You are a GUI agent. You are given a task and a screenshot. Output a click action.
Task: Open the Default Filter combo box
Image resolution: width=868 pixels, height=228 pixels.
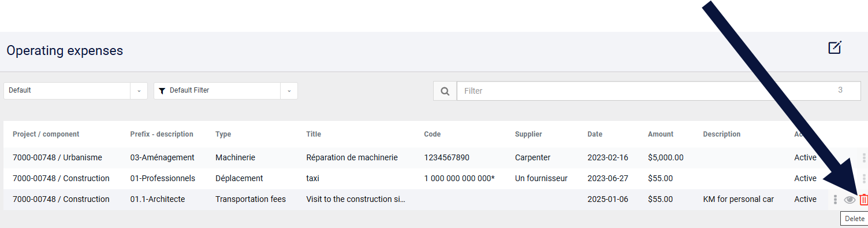click(x=226, y=91)
